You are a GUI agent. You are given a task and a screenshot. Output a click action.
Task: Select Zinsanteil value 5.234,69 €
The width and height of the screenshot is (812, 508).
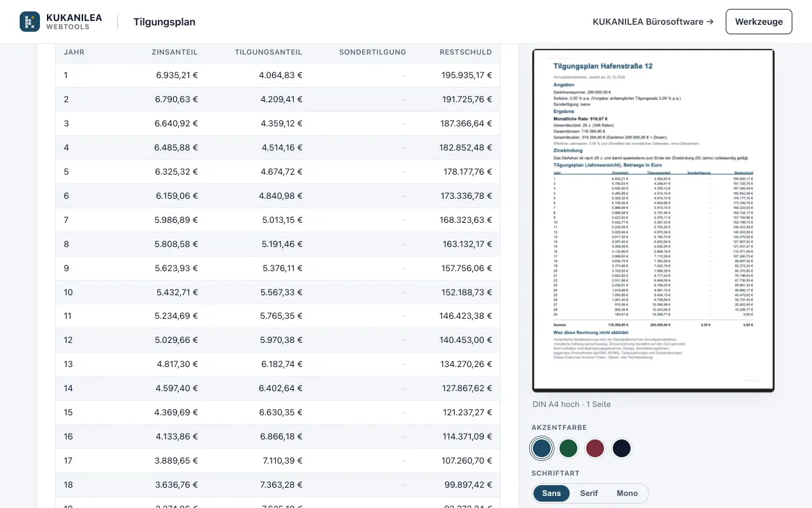[177, 316]
